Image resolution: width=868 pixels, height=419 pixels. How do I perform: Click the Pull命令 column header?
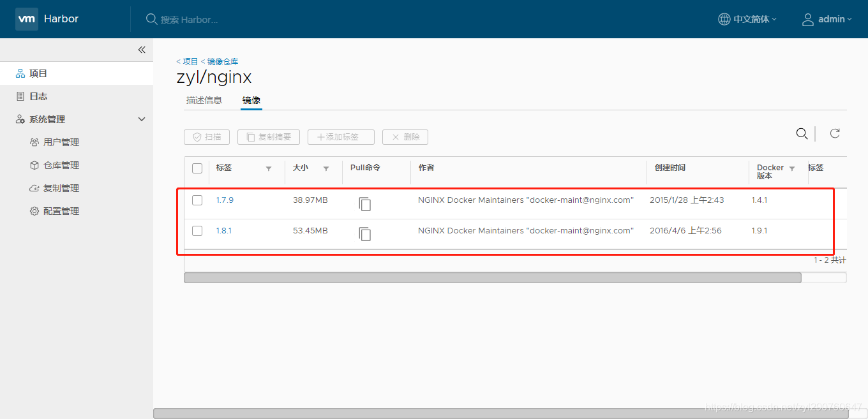[366, 167]
